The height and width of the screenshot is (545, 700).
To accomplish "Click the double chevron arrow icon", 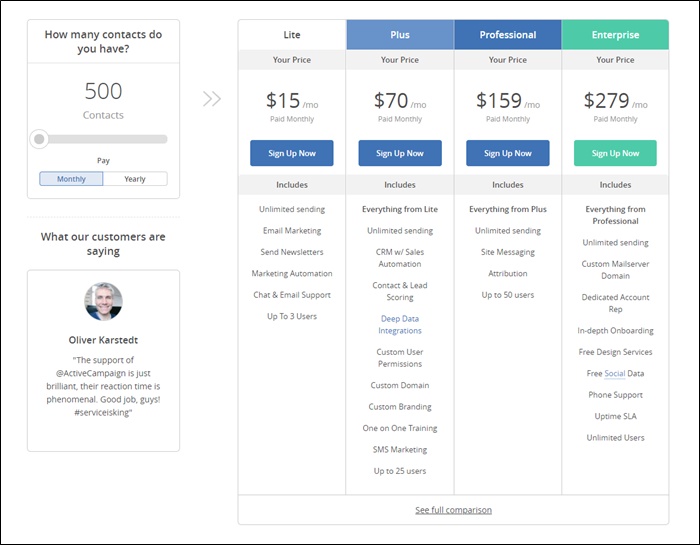I will (212, 99).
